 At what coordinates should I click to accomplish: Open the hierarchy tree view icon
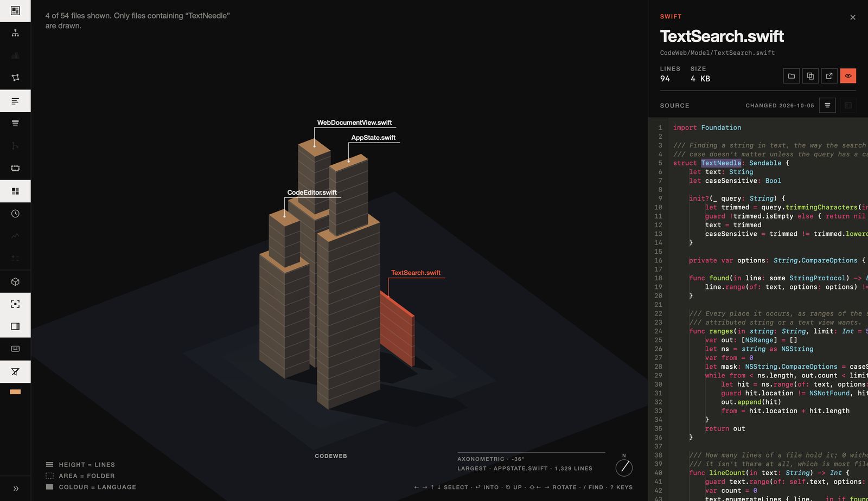click(x=15, y=33)
